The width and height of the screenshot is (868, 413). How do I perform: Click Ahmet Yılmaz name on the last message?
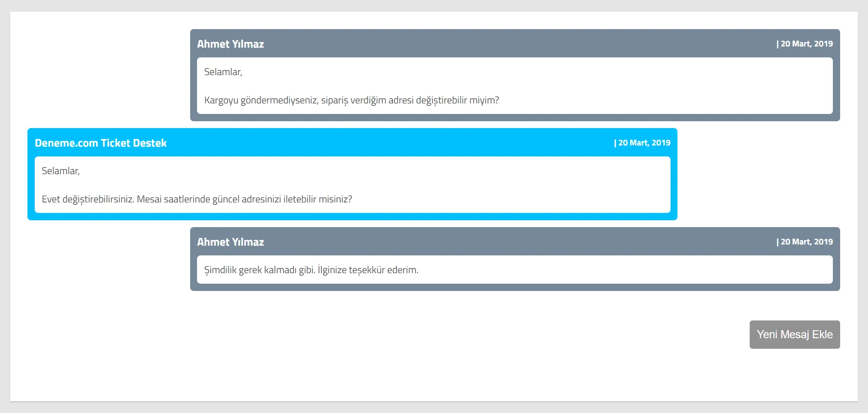click(230, 242)
